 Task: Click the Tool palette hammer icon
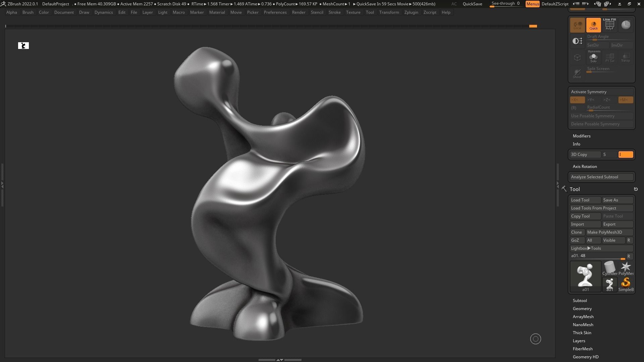pos(564,189)
